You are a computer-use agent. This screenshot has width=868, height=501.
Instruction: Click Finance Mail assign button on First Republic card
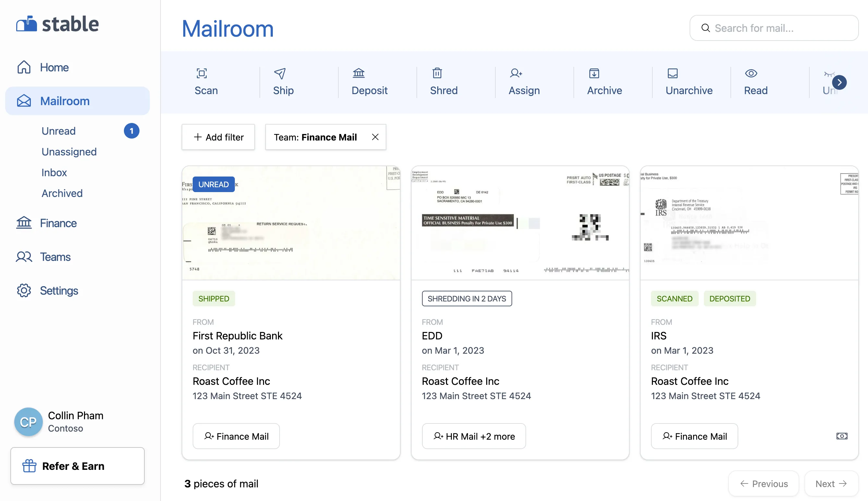(x=236, y=436)
